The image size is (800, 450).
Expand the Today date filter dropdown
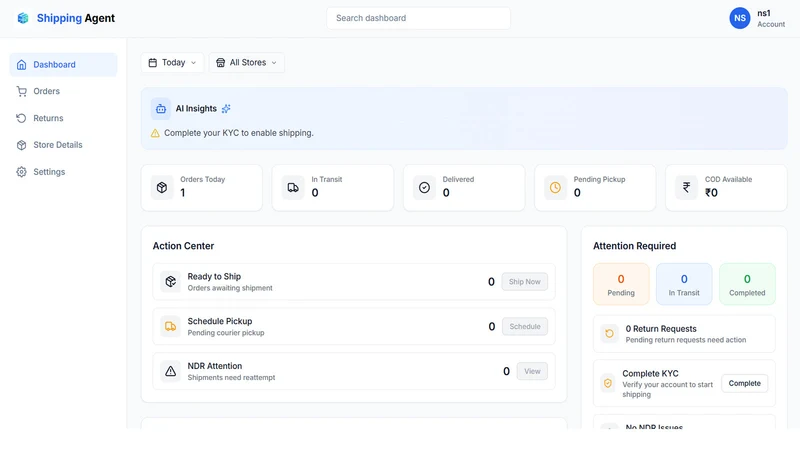tap(172, 63)
